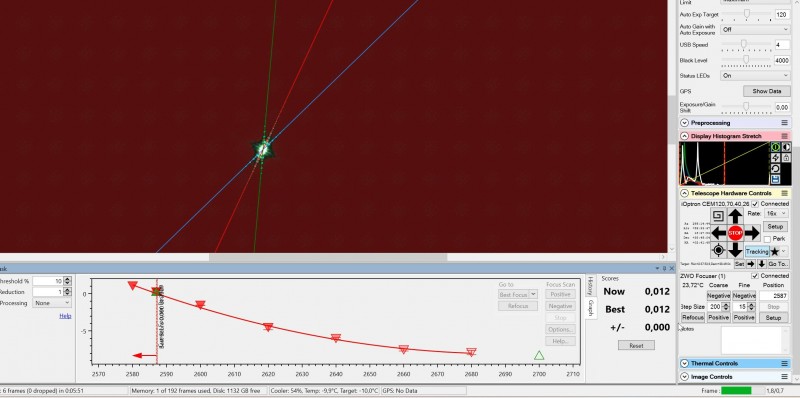
Task: Slew telescope left with the arrow
Action: pyautogui.click(x=719, y=233)
